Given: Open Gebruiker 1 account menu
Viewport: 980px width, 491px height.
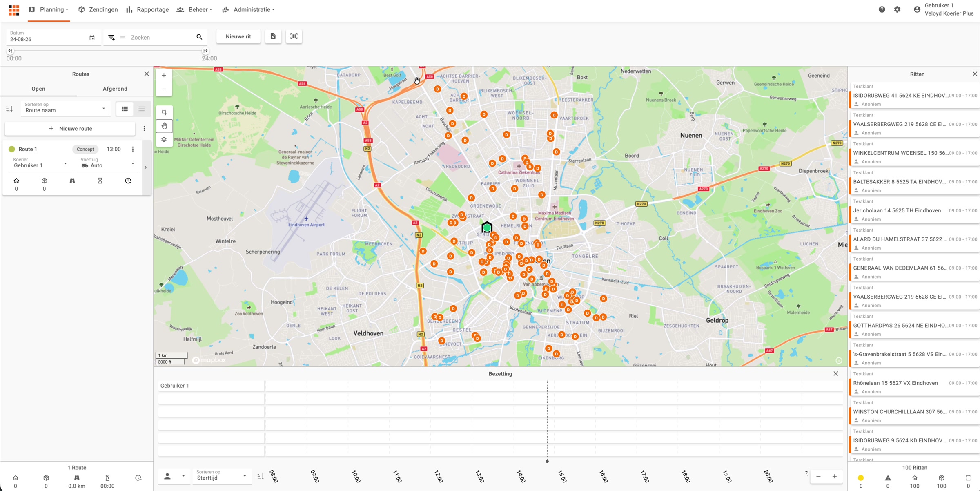Looking at the screenshot, I should point(944,9).
